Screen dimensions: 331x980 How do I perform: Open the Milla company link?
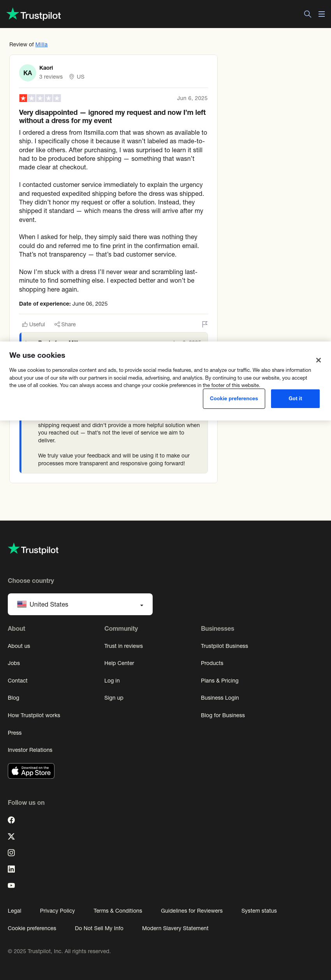coord(41,44)
